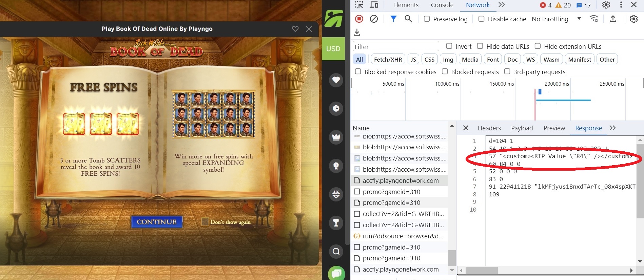Image resolution: width=644 pixels, height=280 pixels.
Task: Add game to favorites heart icon
Action: 295,29
